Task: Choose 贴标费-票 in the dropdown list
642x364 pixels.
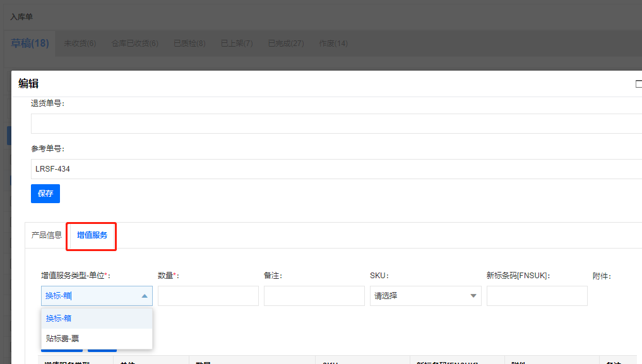Action: point(97,338)
